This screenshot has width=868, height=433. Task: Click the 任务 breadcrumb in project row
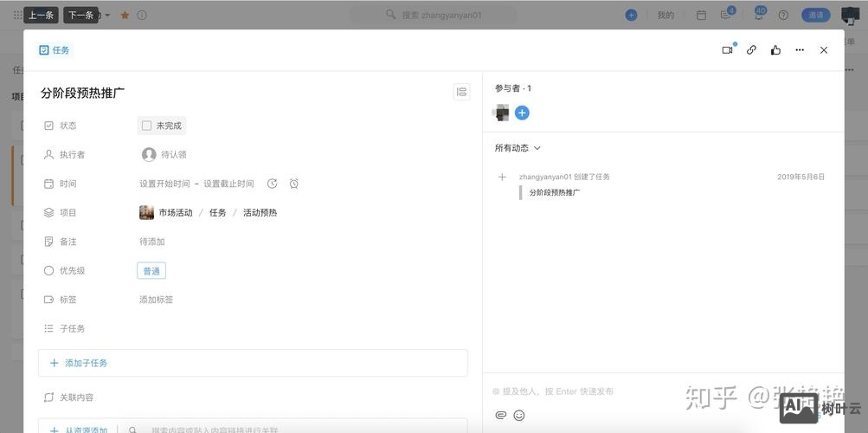coord(217,213)
